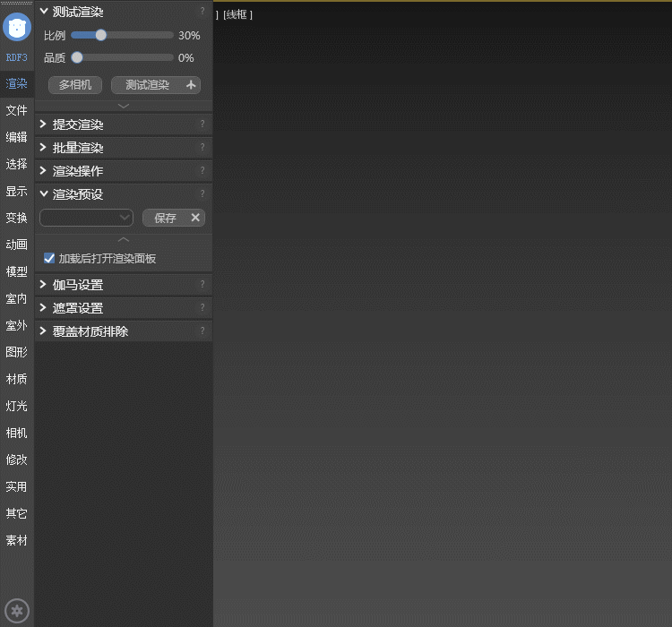The width and height of the screenshot is (672, 627).
Task: Open the 模型 sidebar tab
Action: (17, 271)
